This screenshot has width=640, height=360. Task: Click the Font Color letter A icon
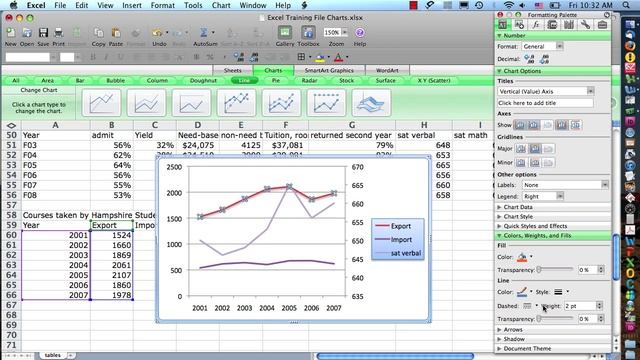338,58
